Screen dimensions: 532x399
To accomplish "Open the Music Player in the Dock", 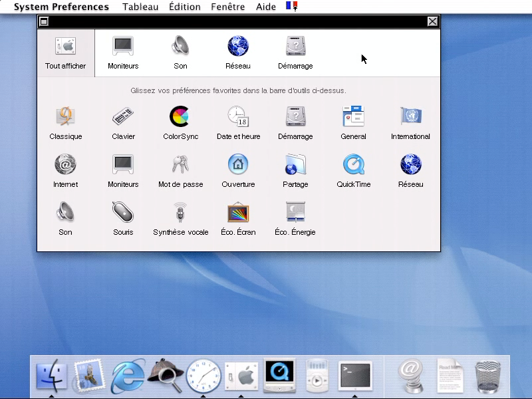I will 317,376.
